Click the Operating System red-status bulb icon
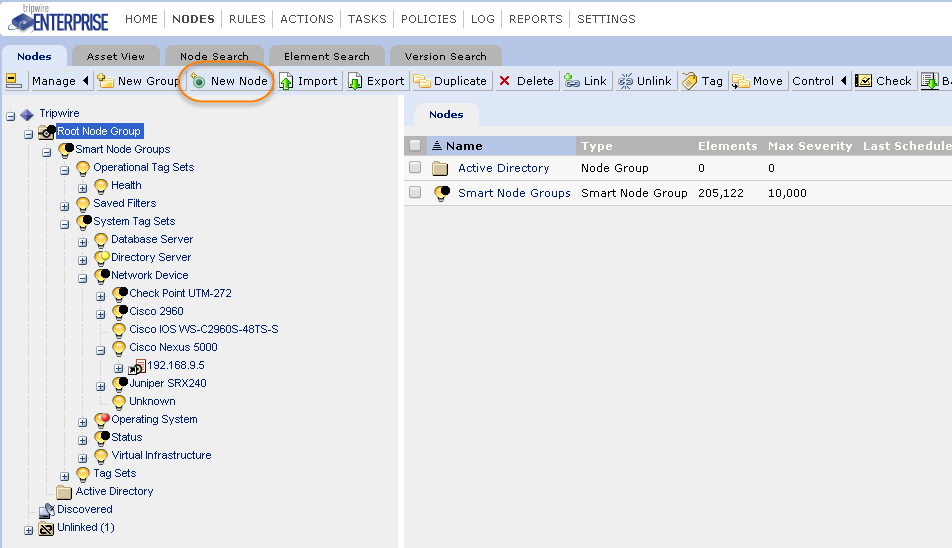The image size is (952, 548). [x=101, y=420]
